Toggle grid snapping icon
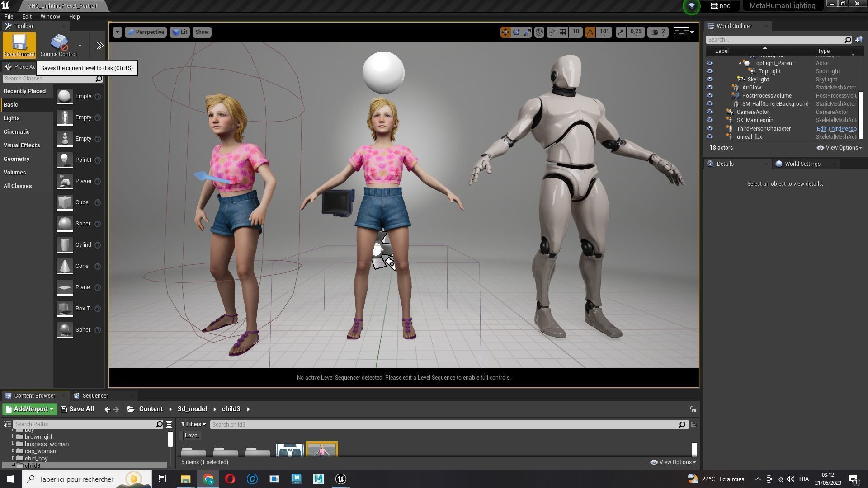868x488 pixels. click(563, 32)
